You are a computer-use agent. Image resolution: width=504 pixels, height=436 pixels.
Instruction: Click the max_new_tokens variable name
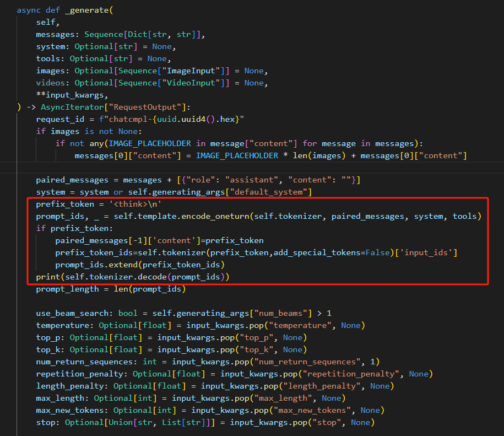point(67,410)
